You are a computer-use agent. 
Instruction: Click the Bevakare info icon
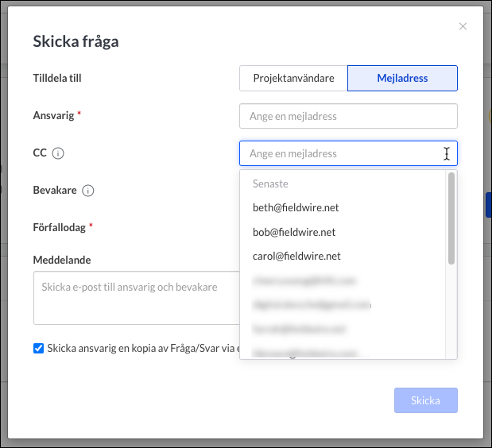[x=88, y=191]
